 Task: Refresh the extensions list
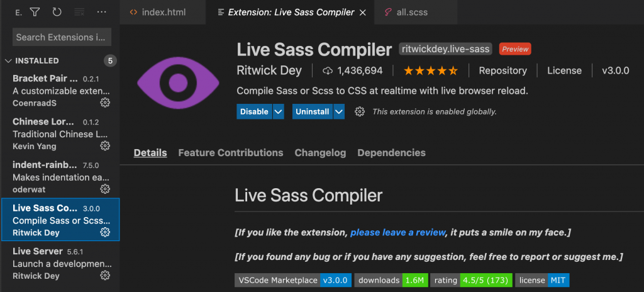(57, 12)
